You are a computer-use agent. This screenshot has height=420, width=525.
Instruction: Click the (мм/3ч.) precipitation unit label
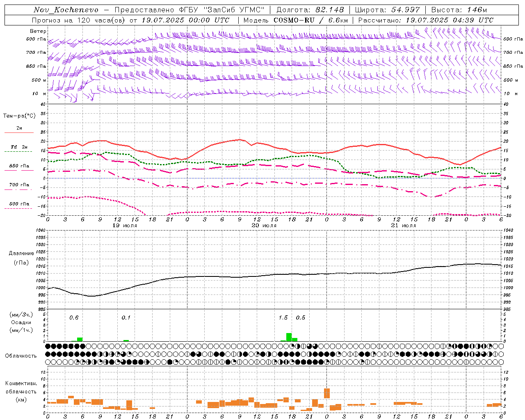[x=21, y=315]
